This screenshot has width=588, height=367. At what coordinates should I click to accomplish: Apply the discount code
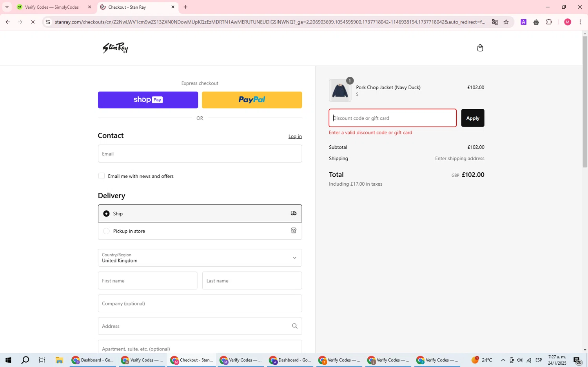point(472,118)
